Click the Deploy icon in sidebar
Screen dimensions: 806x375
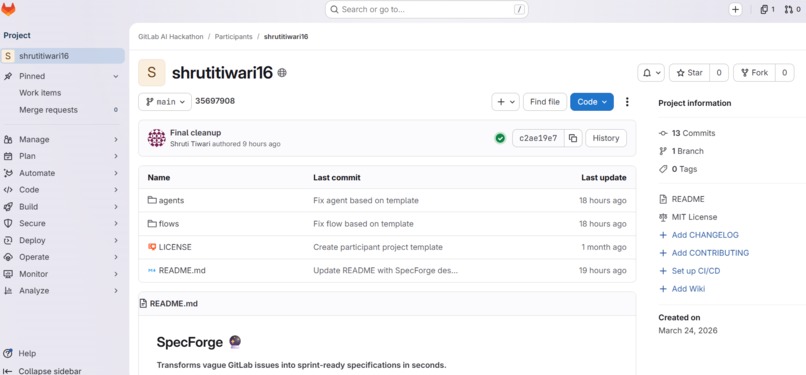tap(8, 240)
